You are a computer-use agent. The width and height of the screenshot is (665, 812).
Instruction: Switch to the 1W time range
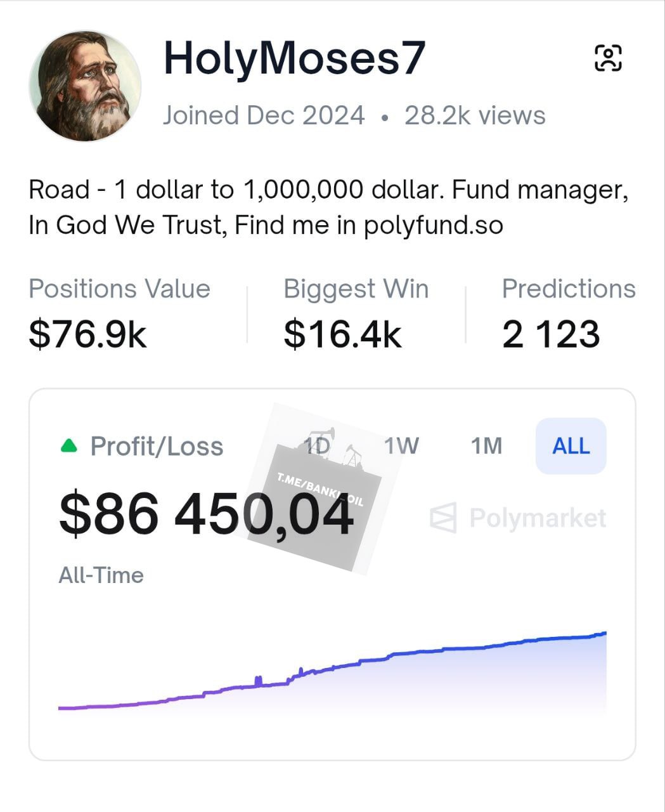pos(401,446)
